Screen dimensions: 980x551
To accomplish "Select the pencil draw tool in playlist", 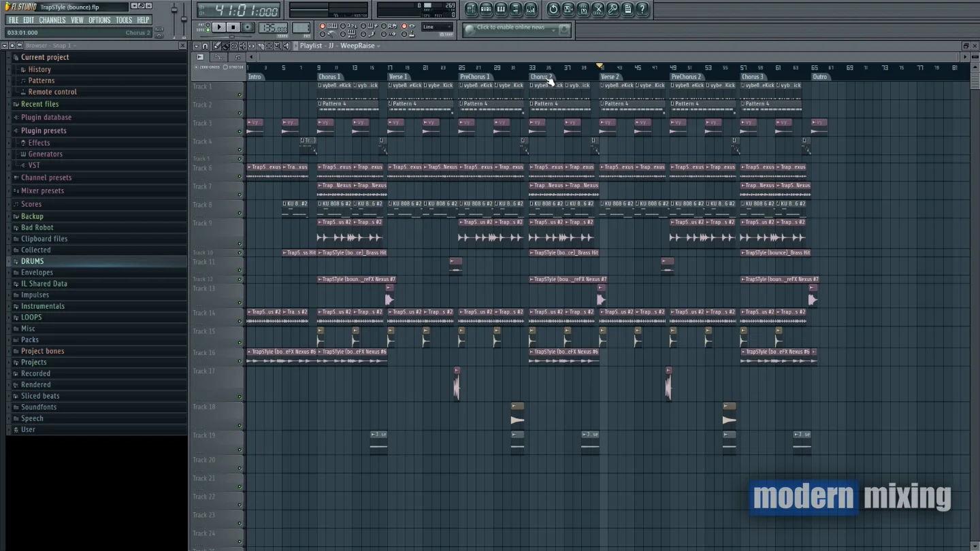I will click(x=217, y=46).
